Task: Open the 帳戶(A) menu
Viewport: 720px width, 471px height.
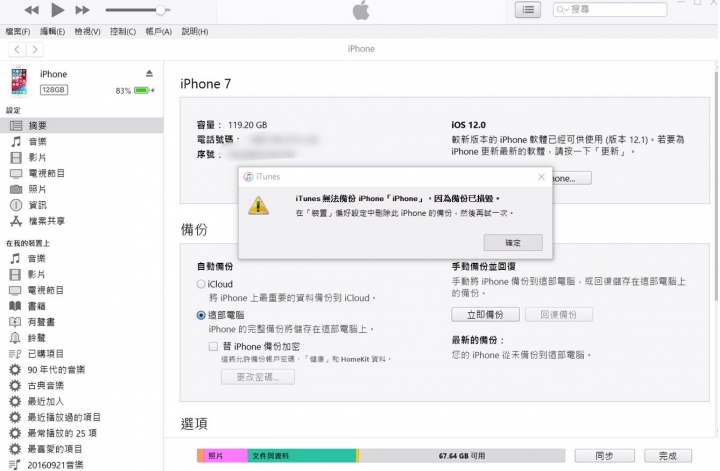Action: [x=158, y=32]
